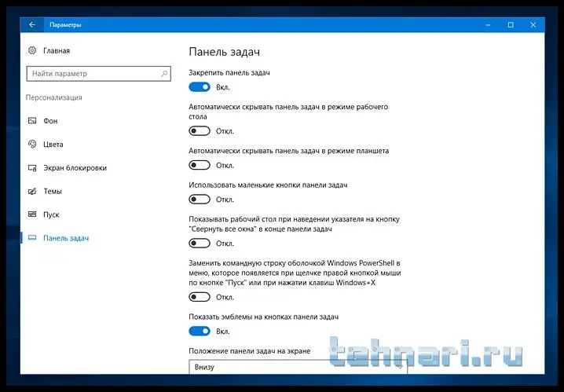
Task: Click the back arrow in title bar
Action: pyautogui.click(x=32, y=25)
